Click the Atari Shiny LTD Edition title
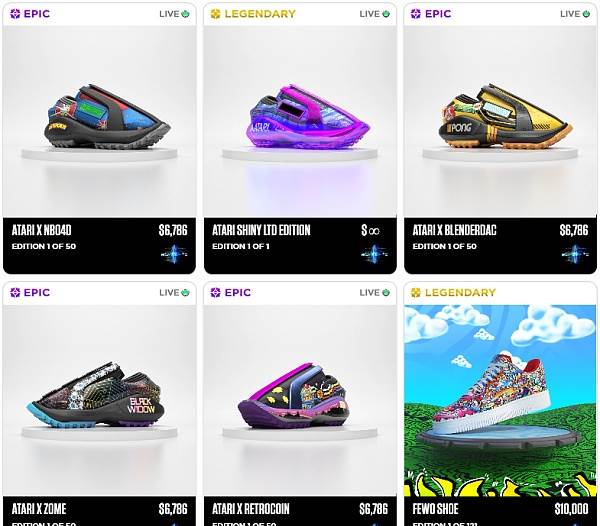Screen dimensions: 600x526 [261, 230]
